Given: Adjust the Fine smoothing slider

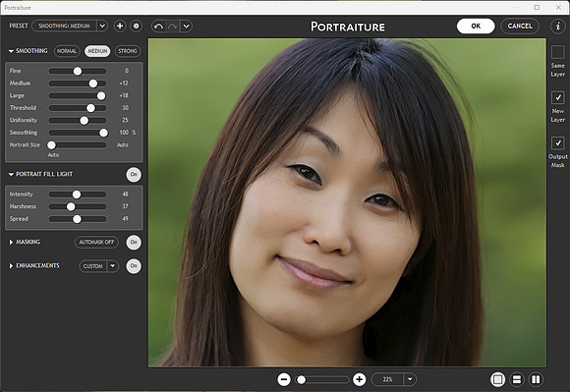Looking at the screenshot, I should point(78,71).
